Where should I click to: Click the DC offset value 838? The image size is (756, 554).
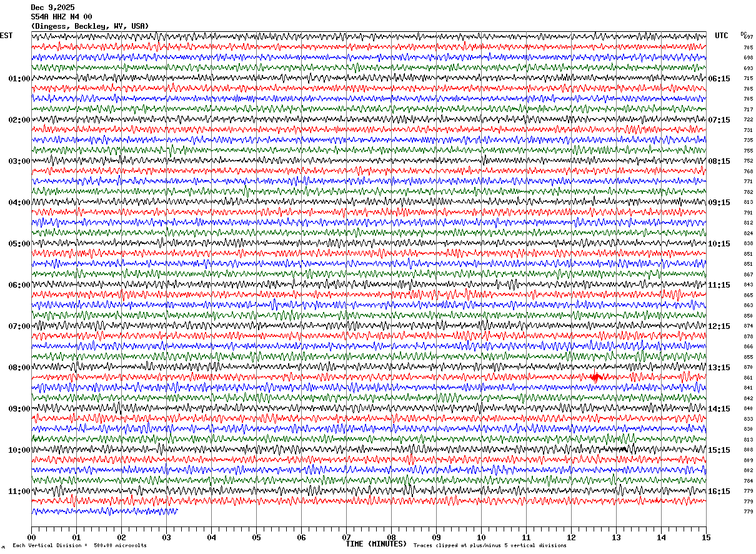749,244
